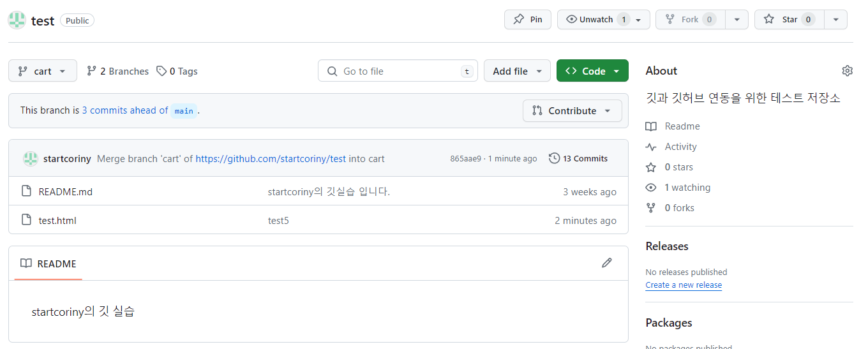
Task: Click the file icon beside test.html
Action: 26,219
